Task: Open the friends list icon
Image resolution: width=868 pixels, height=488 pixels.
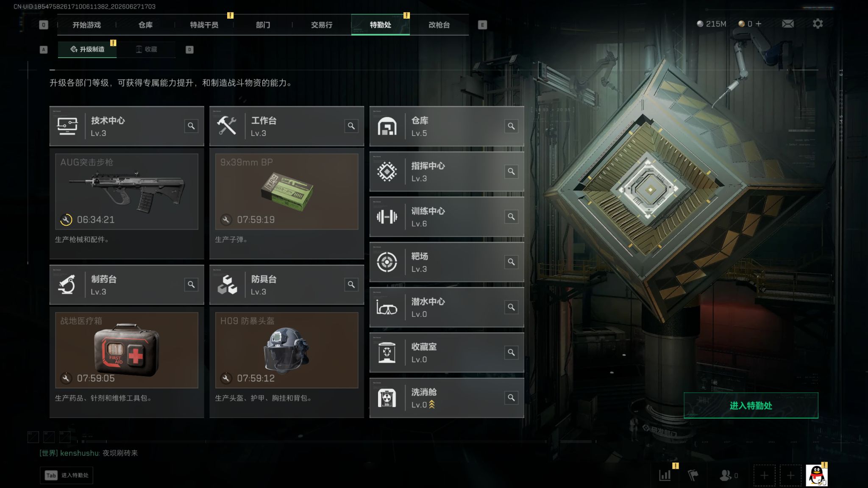Action: pos(728,475)
